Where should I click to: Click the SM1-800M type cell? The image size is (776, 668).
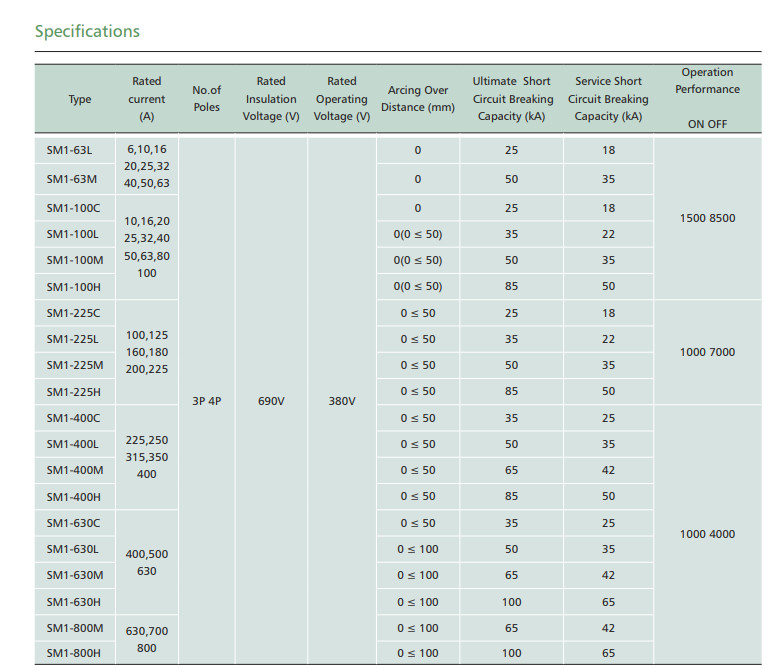tap(75, 628)
